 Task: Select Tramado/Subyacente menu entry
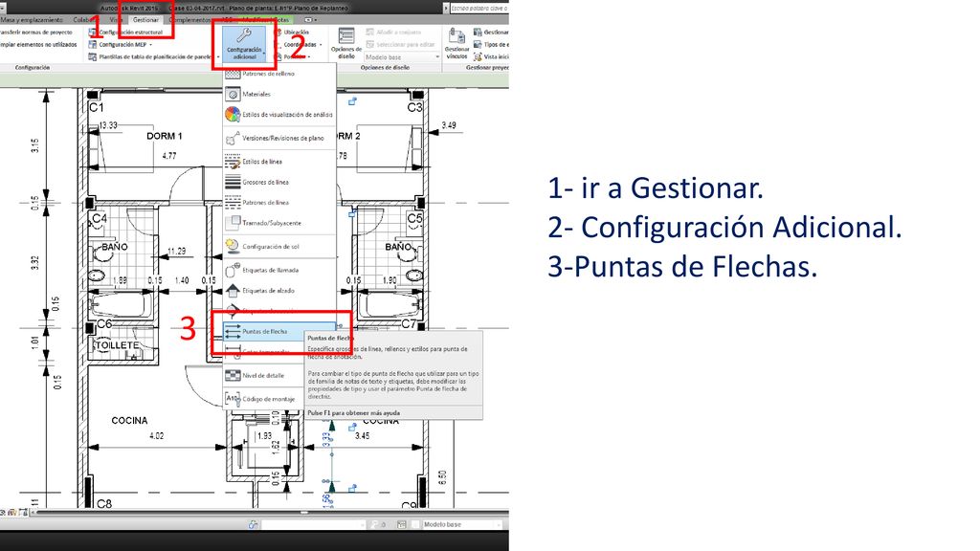click(279, 223)
